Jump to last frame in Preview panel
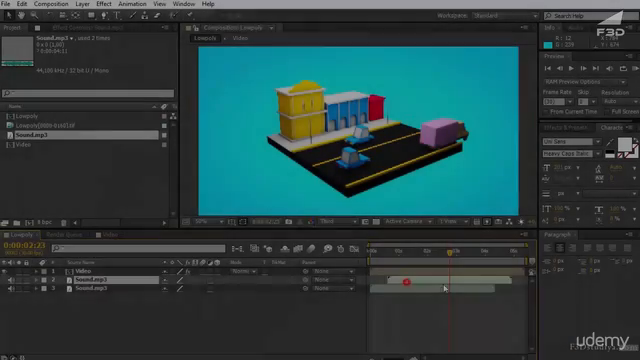The width and height of the screenshot is (640, 360). [596, 68]
